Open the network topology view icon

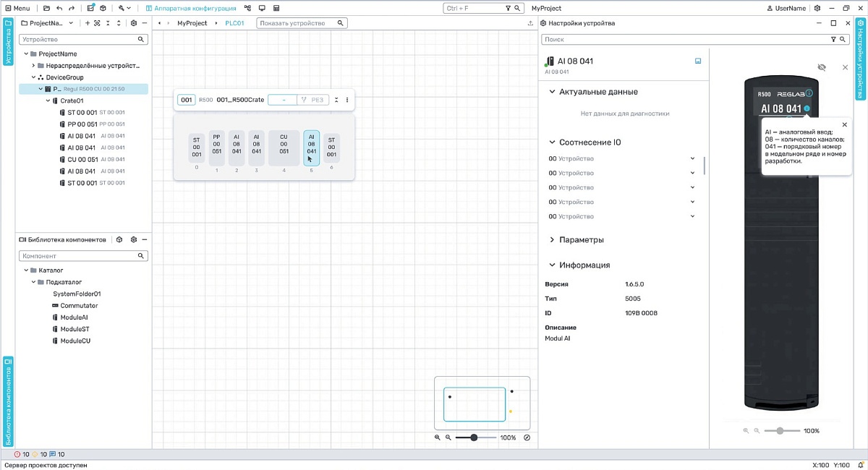pyautogui.click(x=248, y=9)
